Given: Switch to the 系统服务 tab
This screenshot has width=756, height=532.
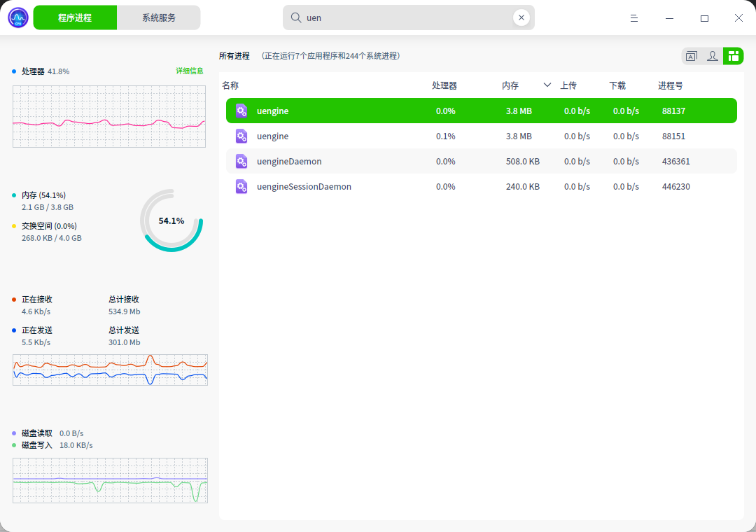Looking at the screenshot, I should (159, 17).
